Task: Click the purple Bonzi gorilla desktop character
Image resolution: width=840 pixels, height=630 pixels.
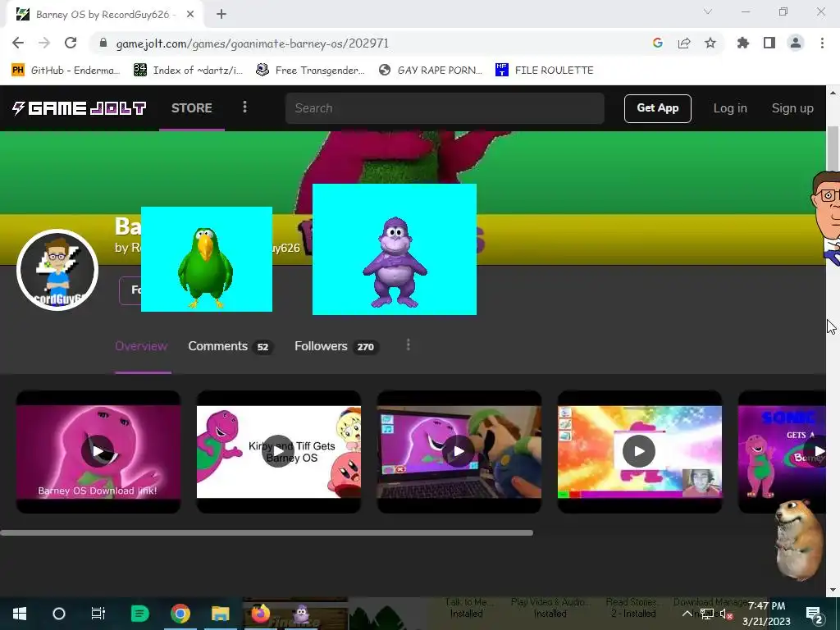Action: click(x=395, y=262)
